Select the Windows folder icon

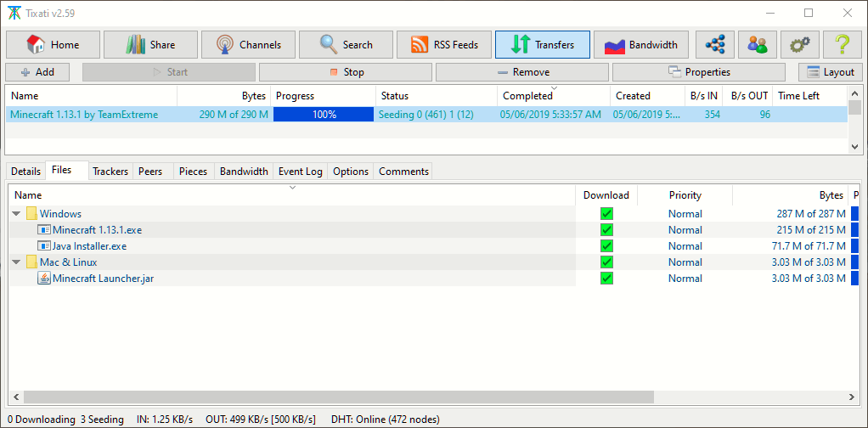tap(31, 214)
